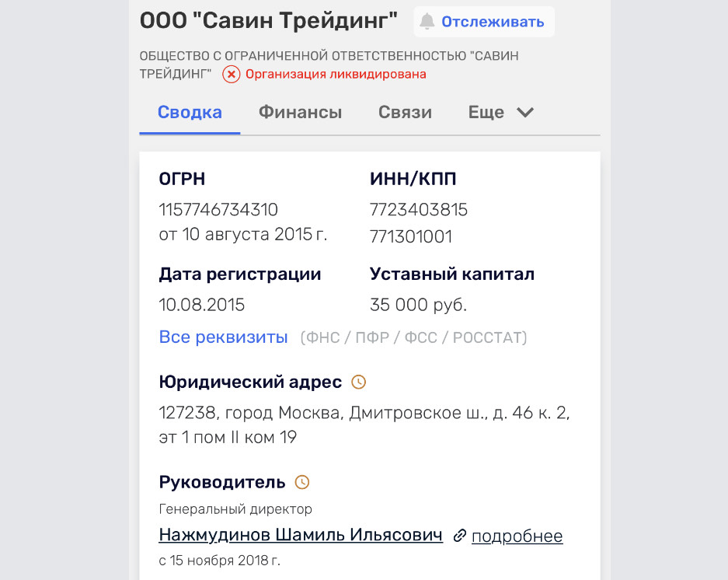This screenshot has height=580, width=728.
Task: Open the Все реквизиты link
Action: [x=223, y=337]
